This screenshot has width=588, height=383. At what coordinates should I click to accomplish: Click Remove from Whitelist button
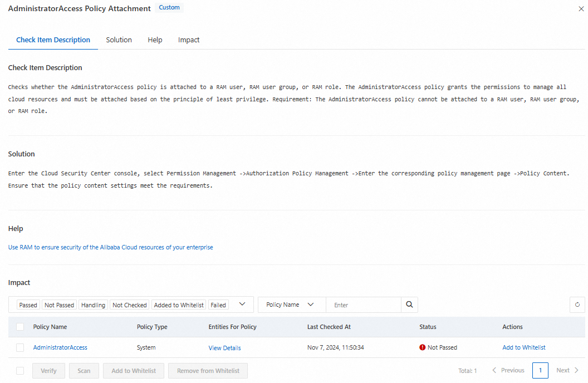(x=208, y=371)
